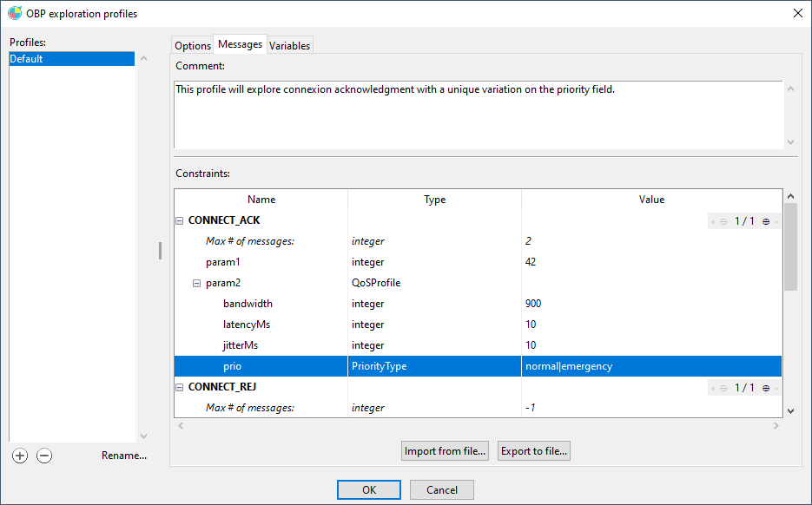
Task: Click Import from file... button
Action: [x=445, y=450]
